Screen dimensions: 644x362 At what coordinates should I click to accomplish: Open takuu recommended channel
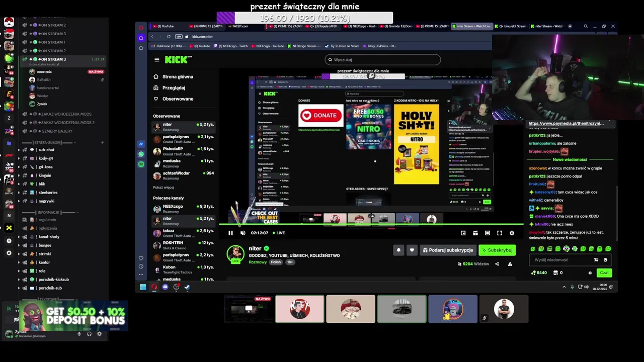point(184,233)
